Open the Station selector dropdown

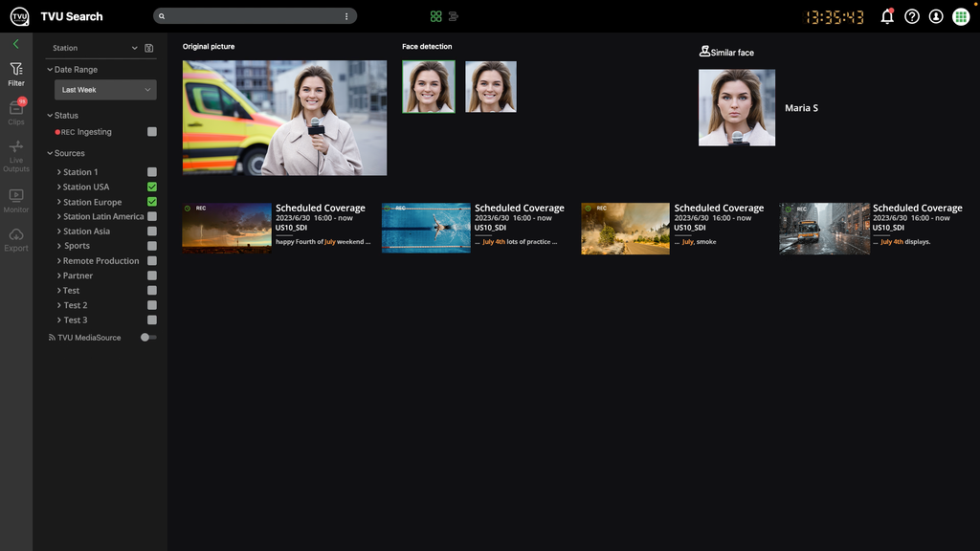[x=96, y=47]
